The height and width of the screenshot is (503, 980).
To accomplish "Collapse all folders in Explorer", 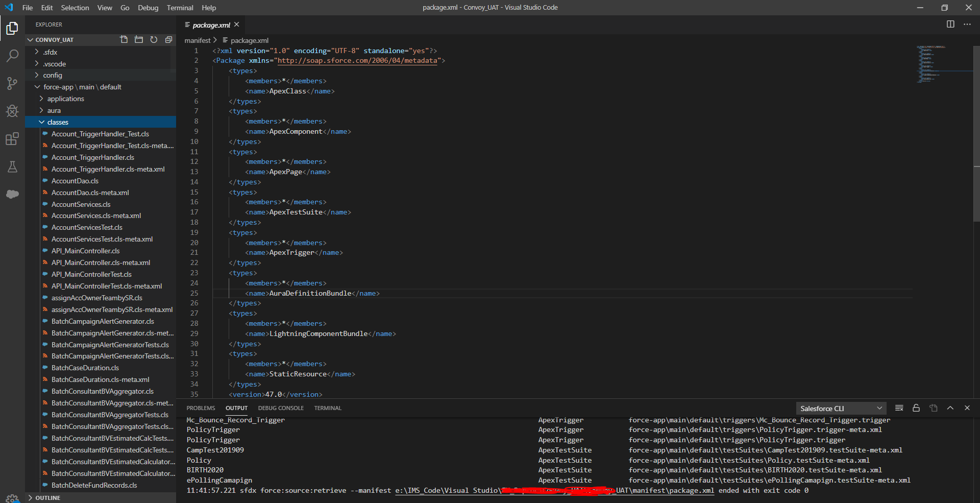I will pyautogui.click(x=169, y=39).
